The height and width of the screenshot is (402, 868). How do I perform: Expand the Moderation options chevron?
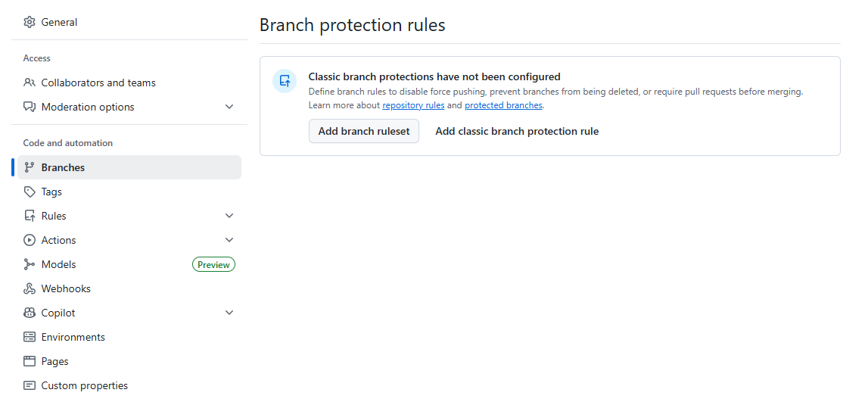[x=229, y=107]
